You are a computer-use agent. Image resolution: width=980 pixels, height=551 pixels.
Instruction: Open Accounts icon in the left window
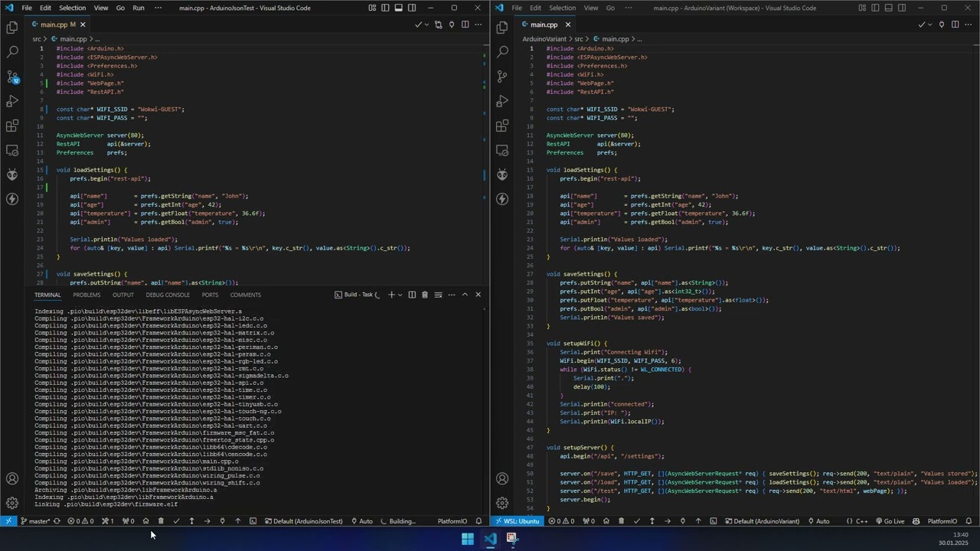coord(12,479)
